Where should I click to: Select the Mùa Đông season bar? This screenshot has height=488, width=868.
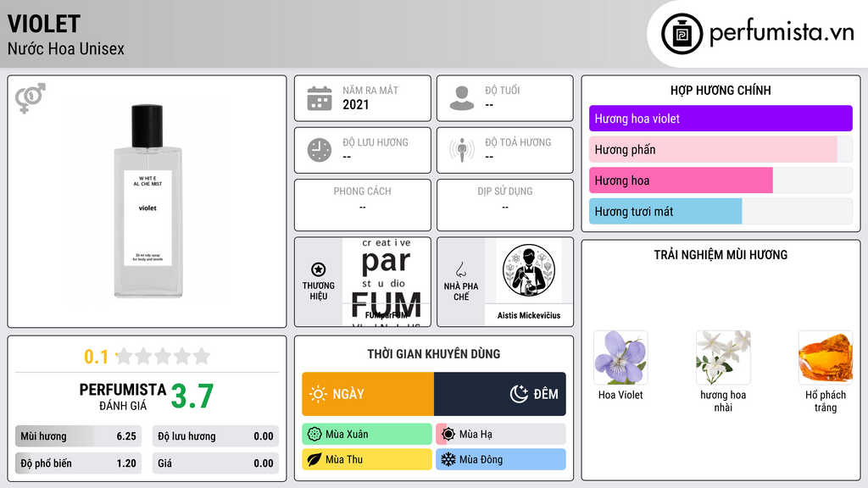[501, 459]
